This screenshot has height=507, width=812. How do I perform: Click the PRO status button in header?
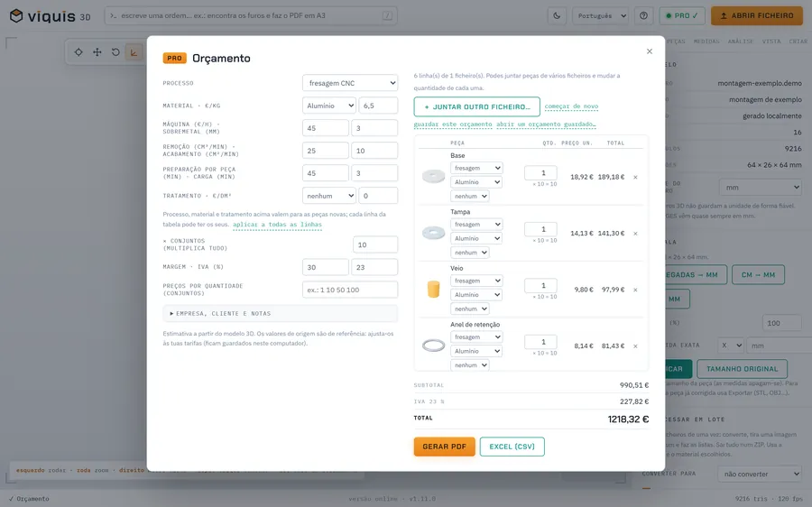[681, 15]
